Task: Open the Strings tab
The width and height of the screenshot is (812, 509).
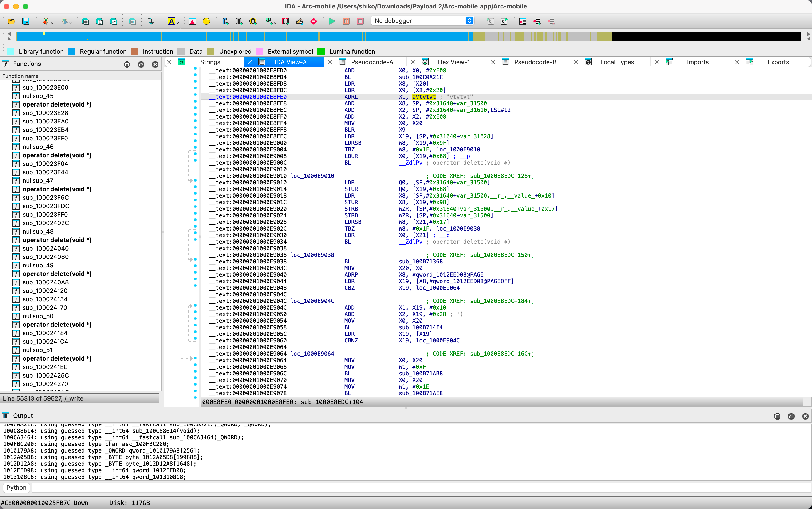Action: point(210,62)
